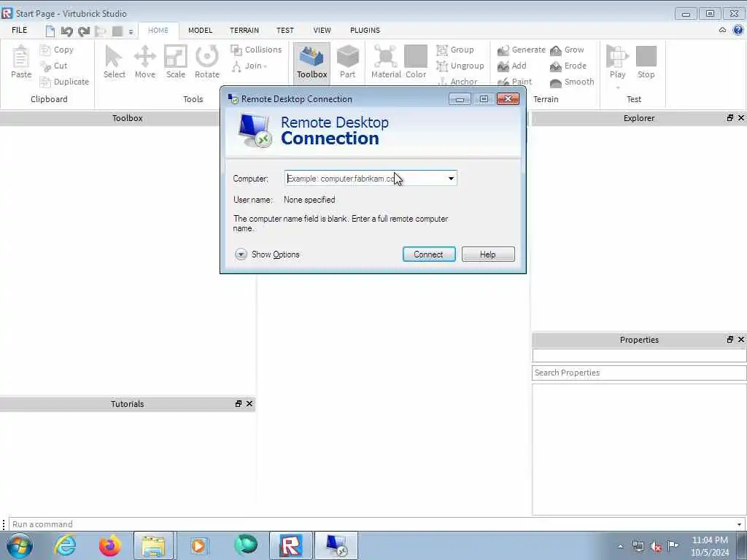Click the New file quick-access icon
The width and height of the screenshot is (747, 560).
pos(50,31)
